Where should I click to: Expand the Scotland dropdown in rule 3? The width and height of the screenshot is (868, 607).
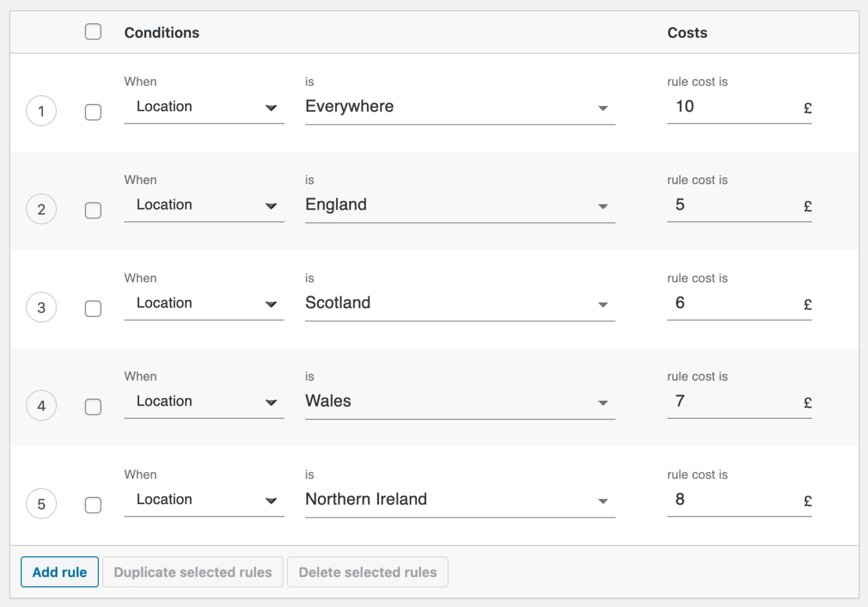tap(604, 304)
